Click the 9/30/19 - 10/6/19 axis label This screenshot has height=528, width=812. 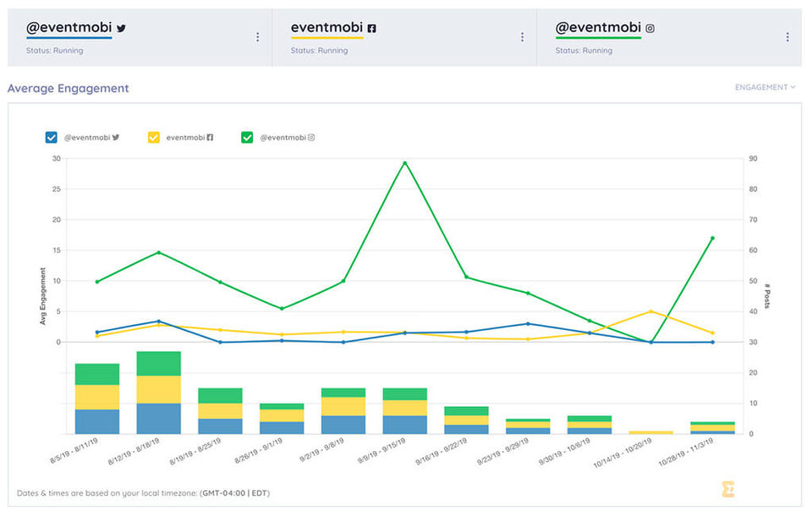click(x=564, y=451)
